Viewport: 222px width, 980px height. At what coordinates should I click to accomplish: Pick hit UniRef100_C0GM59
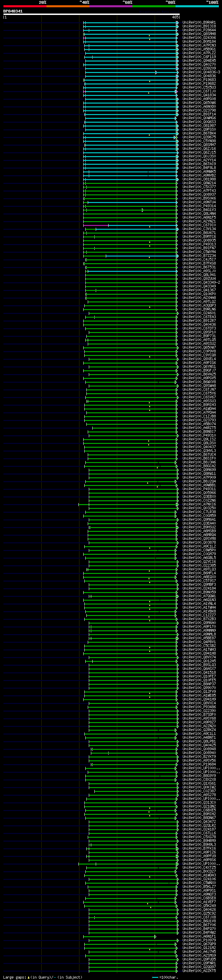(x=199, y=516)
